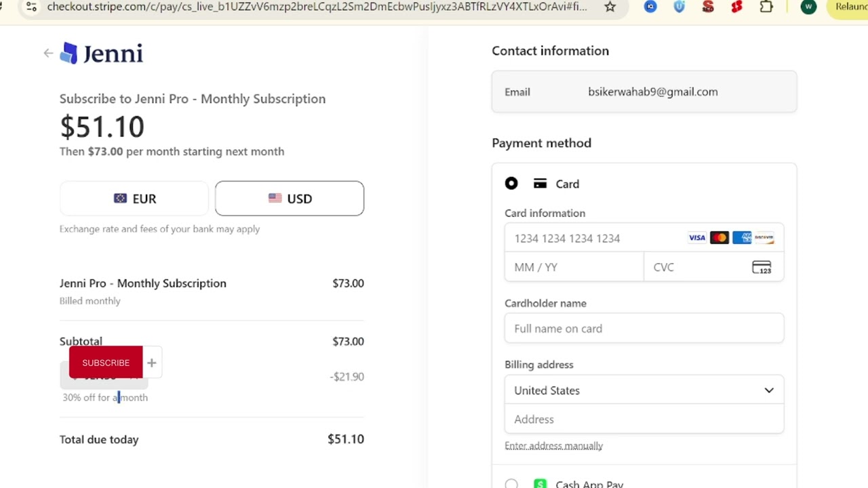Click the Discover brand icon
Screen dimensions: 868x488
[764, 238]
